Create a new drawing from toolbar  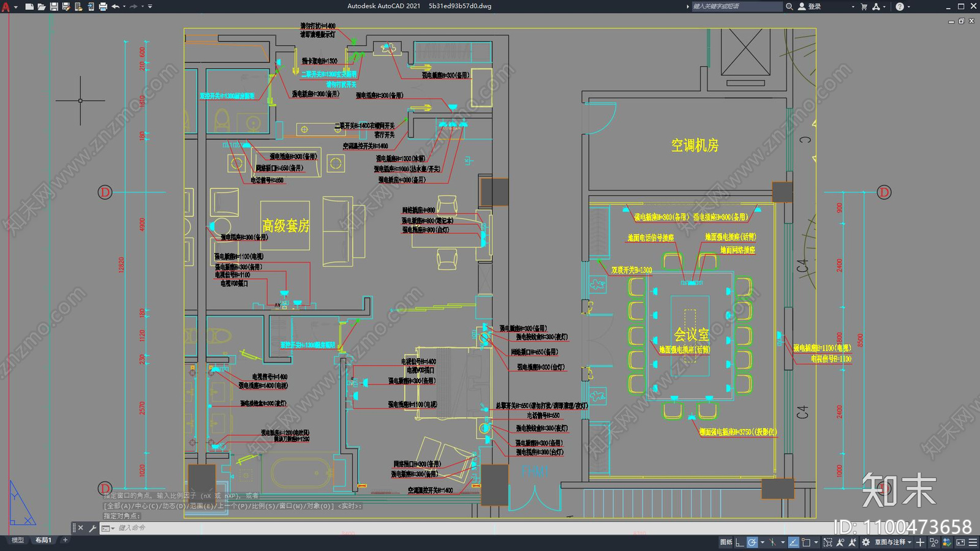(29, 7)
